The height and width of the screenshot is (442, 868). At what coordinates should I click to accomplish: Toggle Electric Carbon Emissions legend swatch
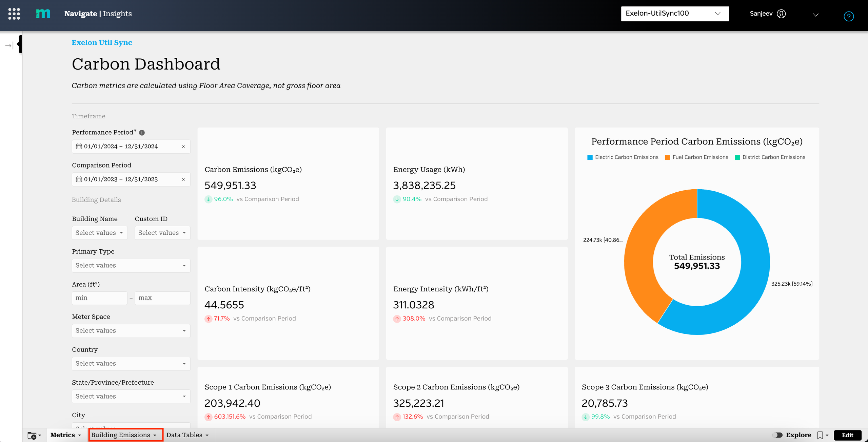pyautogui.click(x=590, y=157)
